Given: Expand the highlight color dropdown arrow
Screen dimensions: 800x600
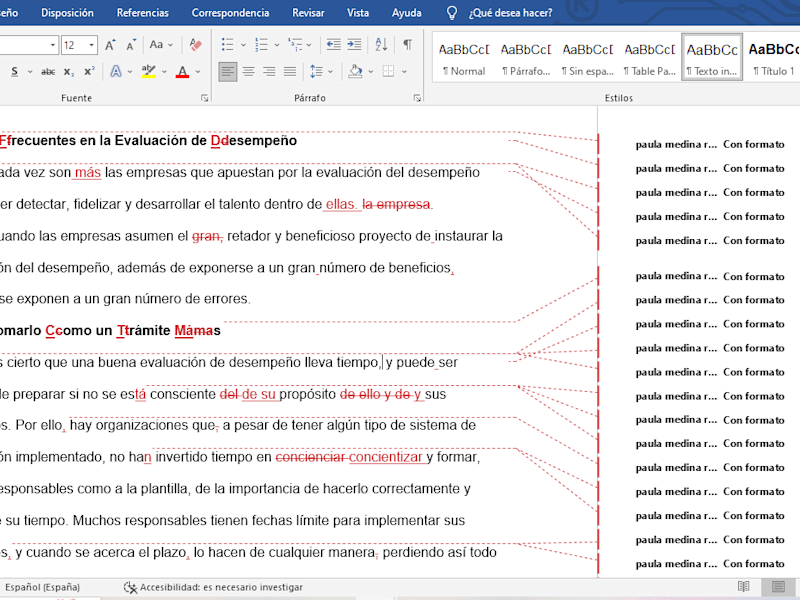Looking at the screenshot, I should click(164, 72).
